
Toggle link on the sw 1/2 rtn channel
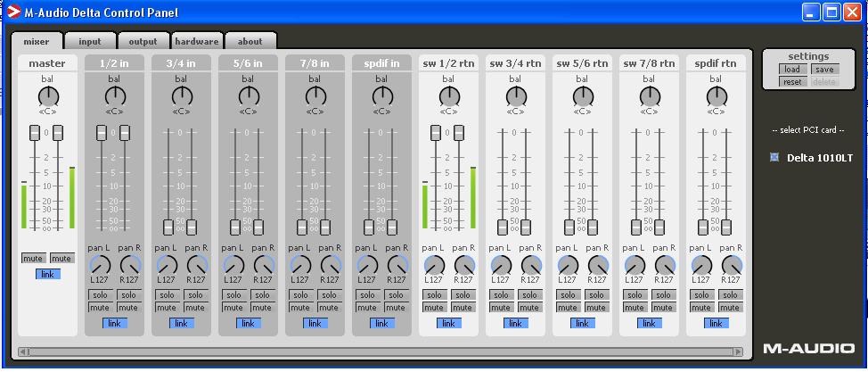coord(449,323)
